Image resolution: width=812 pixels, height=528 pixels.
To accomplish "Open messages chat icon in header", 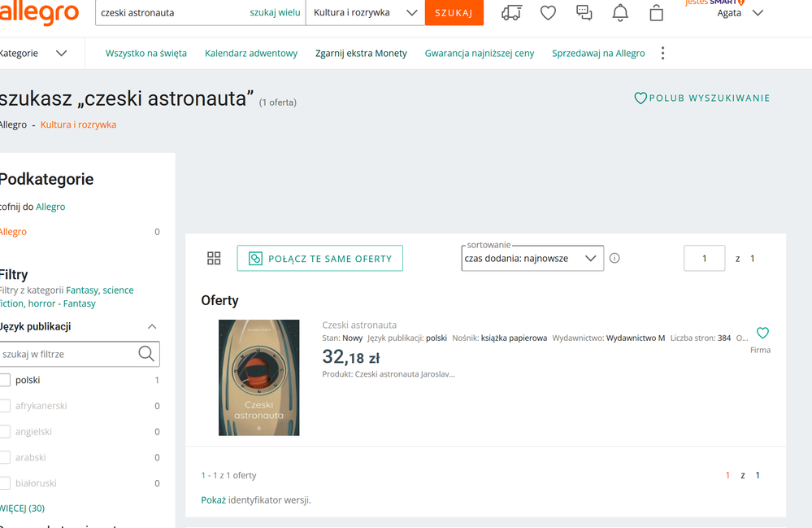I will pos(584,12).
